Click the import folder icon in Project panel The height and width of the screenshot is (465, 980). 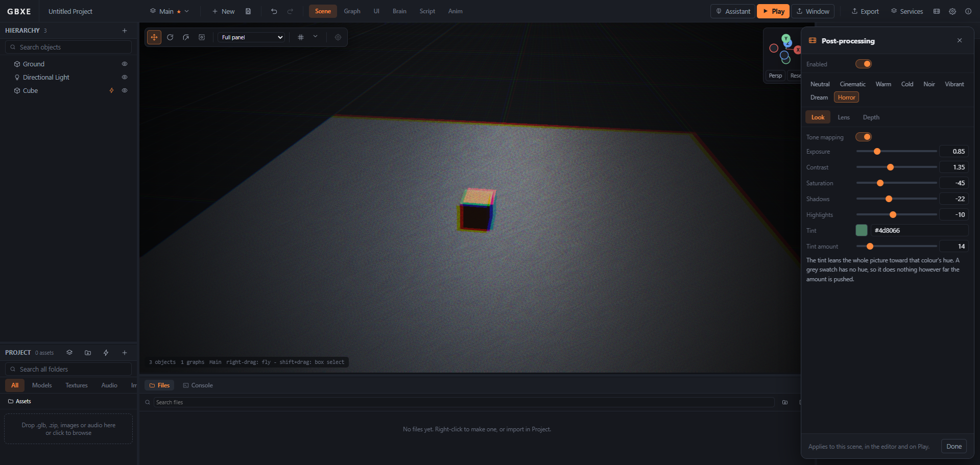pos(88,353)
